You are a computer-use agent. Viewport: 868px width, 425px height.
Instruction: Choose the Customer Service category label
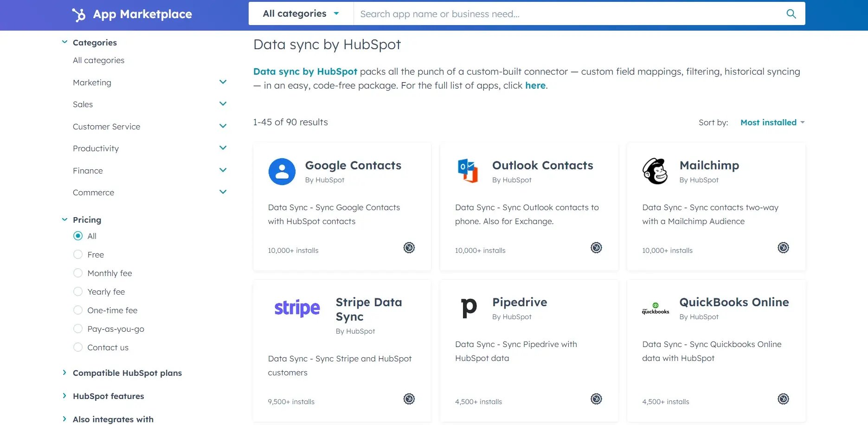coord(106,127)
